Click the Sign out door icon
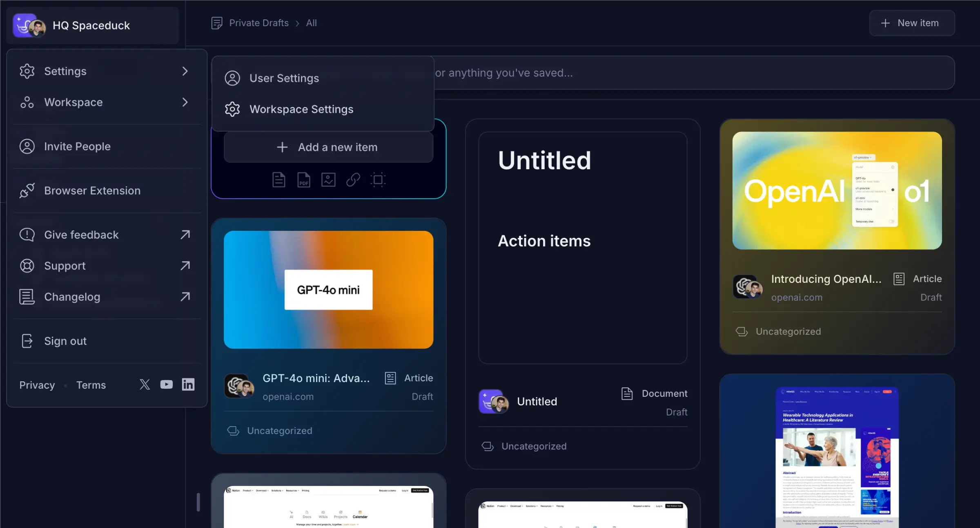 (27, 341)
